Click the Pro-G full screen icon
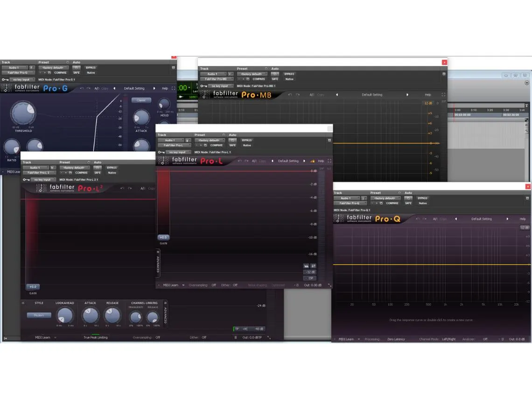The image size is (532, 399). [174, 88]
